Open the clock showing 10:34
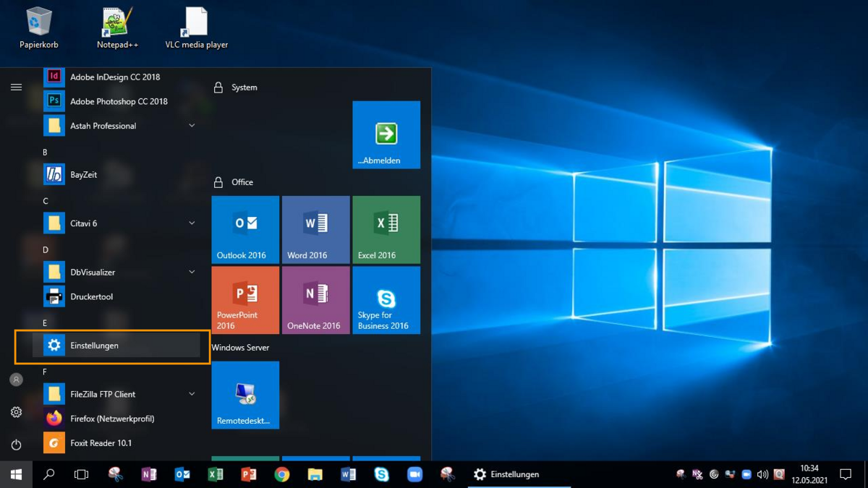 pyautogui.click(x=809, y=474)
